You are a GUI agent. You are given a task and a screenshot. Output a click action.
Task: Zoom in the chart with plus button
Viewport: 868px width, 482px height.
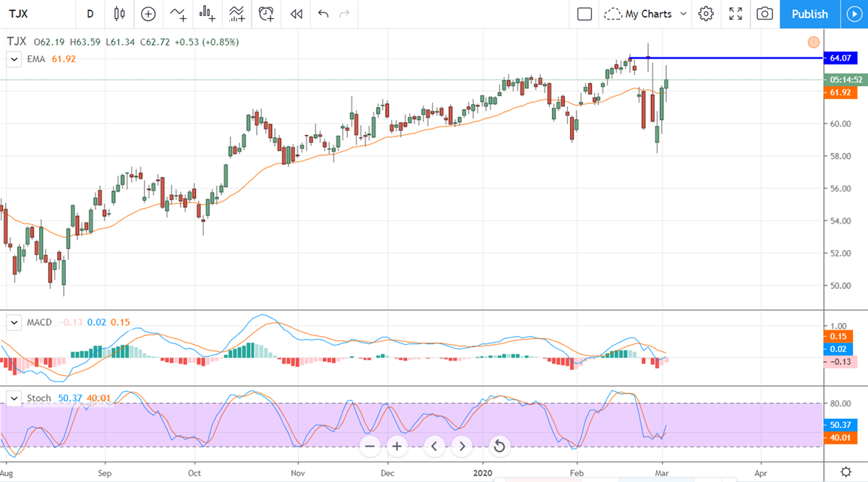(x=397, y=446)
